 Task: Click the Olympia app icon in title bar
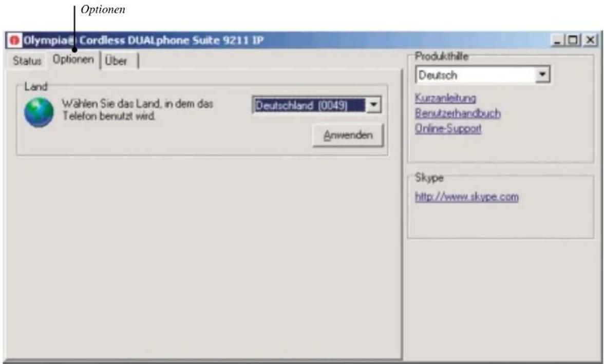coord(14,40)
